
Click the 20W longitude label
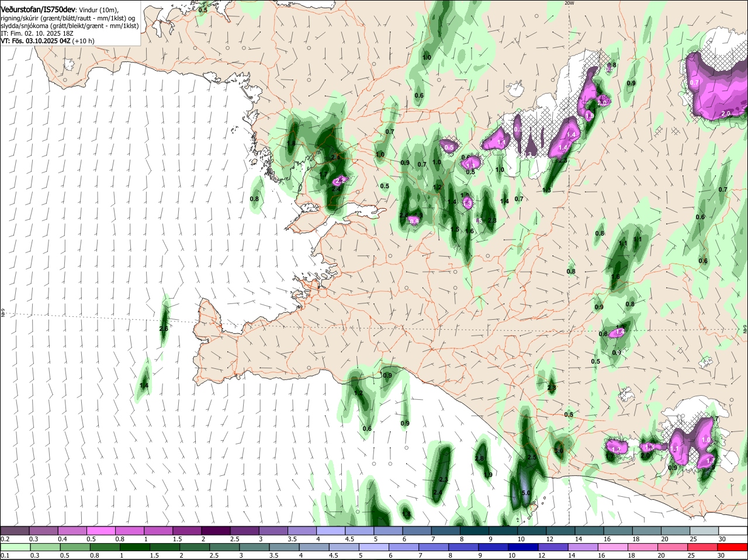coord(569,3)
